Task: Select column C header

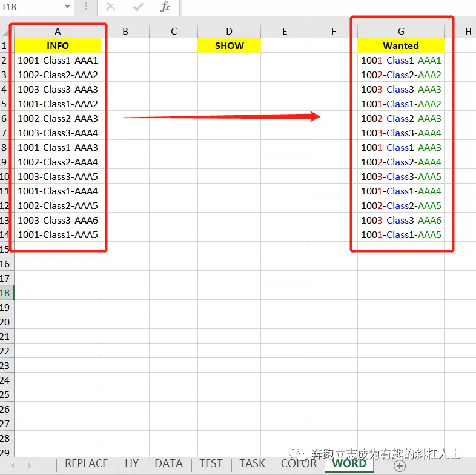Action: pos(174,32)
